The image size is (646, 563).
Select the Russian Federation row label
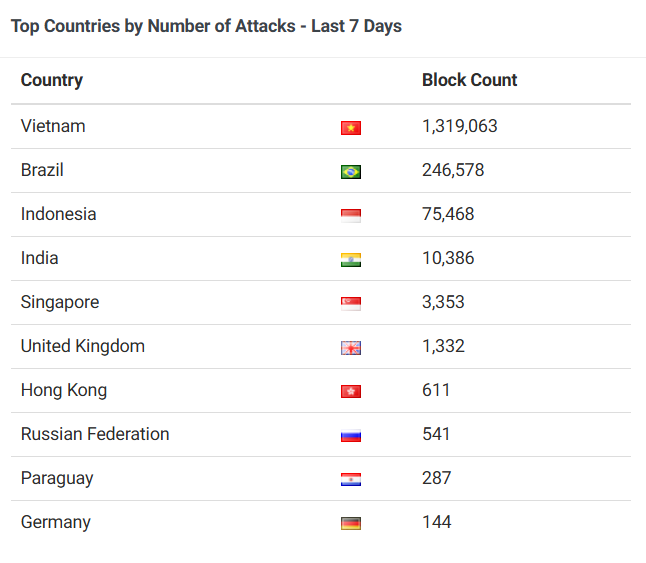click(95, 434)
